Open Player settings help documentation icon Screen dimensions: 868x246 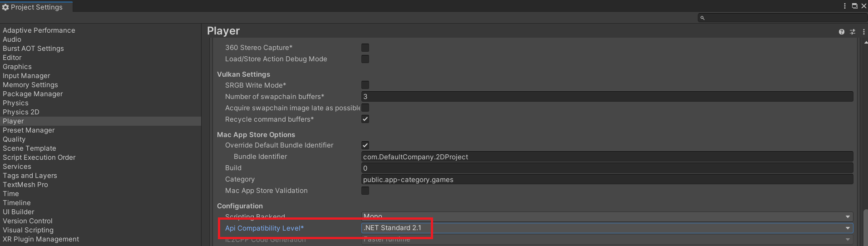click(x=842, y=32)
